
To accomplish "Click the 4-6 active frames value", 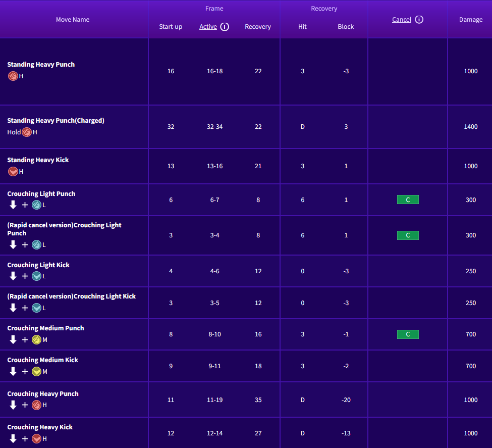I will pyautogui.click(x=214, y=271).
